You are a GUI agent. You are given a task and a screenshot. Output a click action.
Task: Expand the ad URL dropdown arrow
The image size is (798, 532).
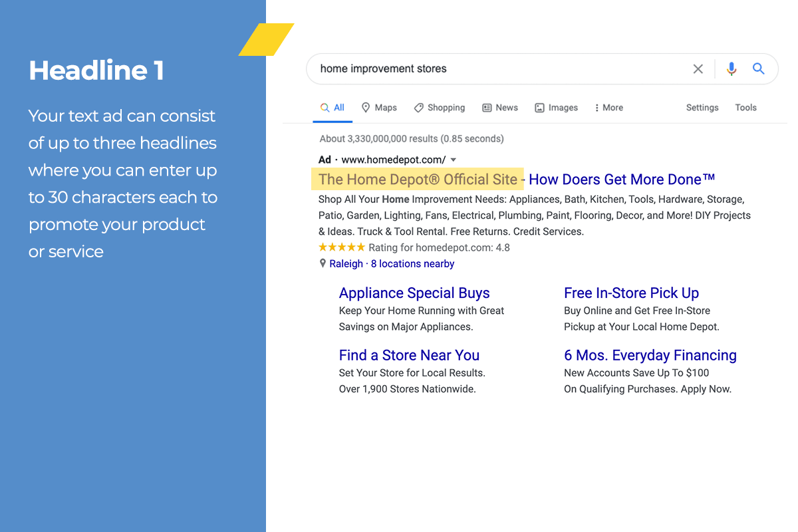[x=454, y=160]
